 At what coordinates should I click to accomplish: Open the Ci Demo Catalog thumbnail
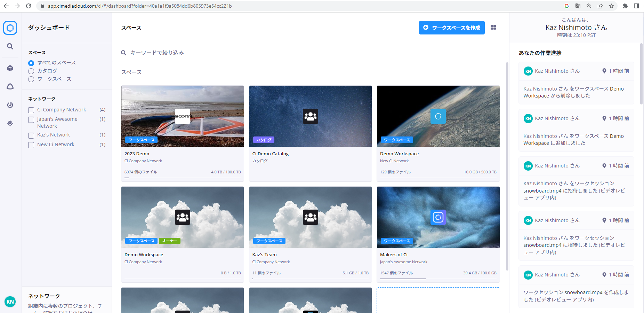311,116
